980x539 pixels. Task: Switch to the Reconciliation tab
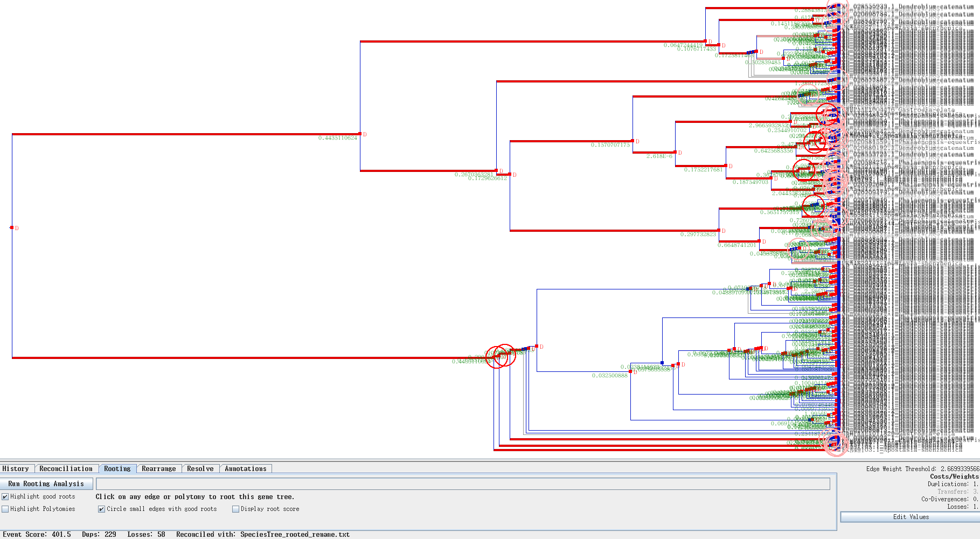click(66, 468)
